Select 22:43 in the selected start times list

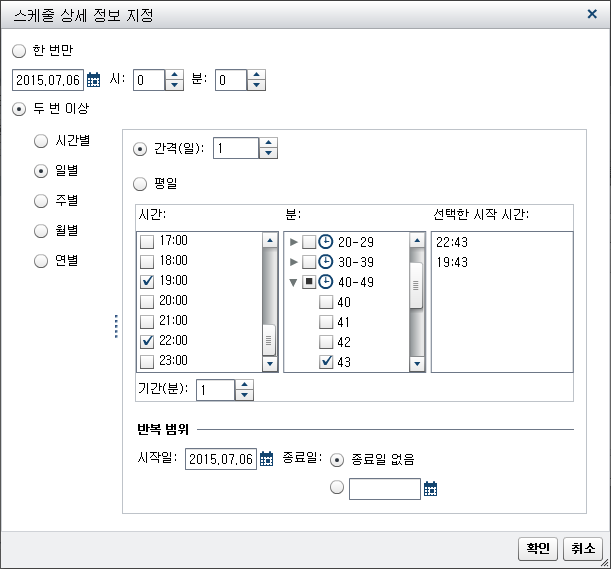tap(451, 242)
